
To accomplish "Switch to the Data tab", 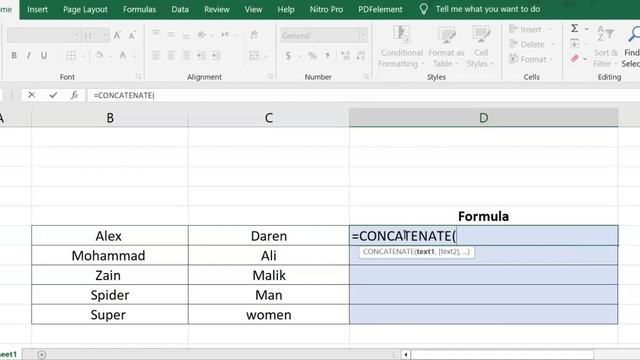I will [180, 9].
